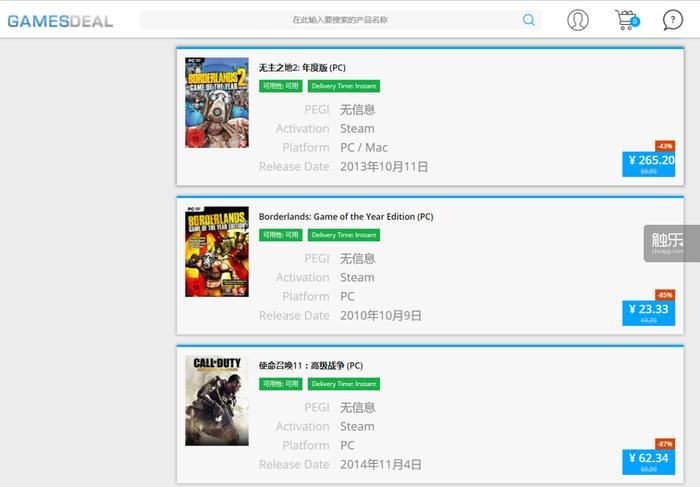Open the shopping cart icon

click(x=627, y=20)
